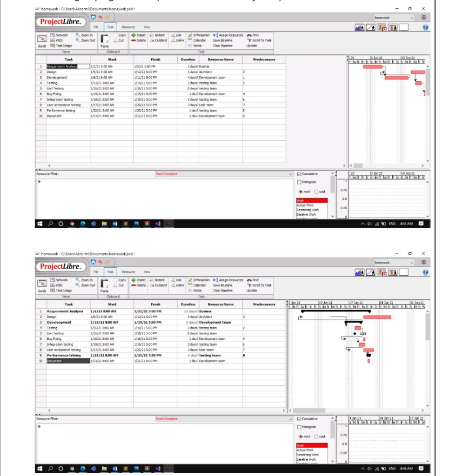Expand Resource Filter dropdown in the lower window
The width and height of the screenshot is (475, 476).
point(224,419)
